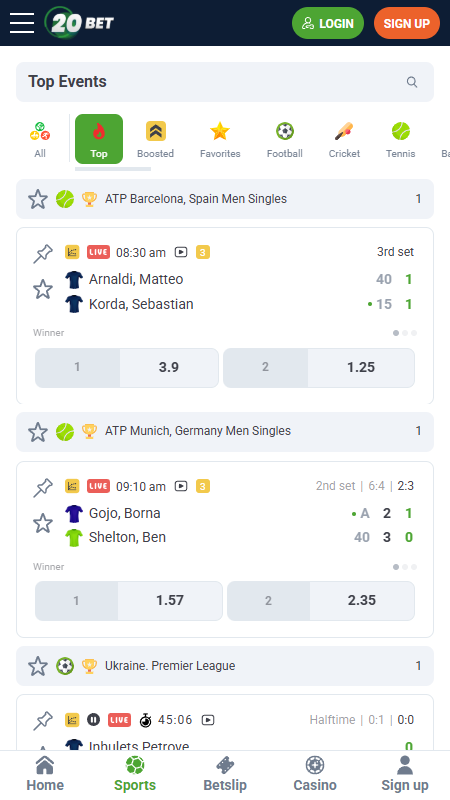Bet on Korda at odds 1.25
Screen dimensions: 450x800
click(319, 368)
